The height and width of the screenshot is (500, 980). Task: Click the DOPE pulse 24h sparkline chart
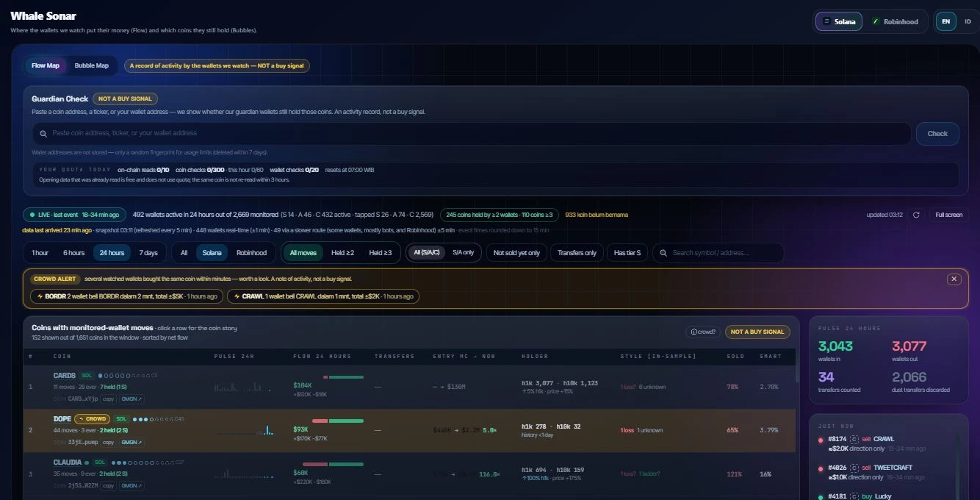click(243, 429)
